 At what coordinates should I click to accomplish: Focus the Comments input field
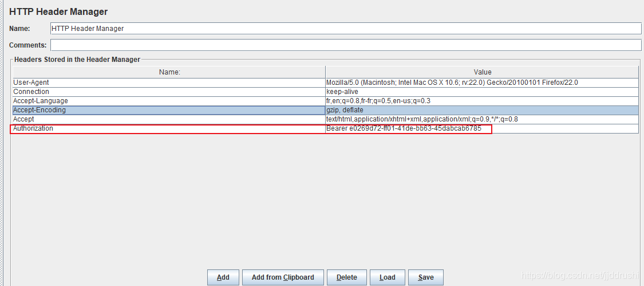point(346,45)
